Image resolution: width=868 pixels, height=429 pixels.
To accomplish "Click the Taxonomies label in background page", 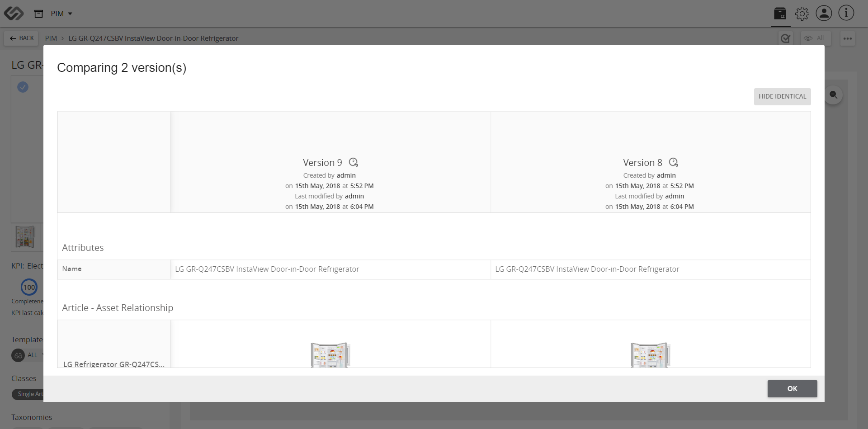I will [32, 417].
